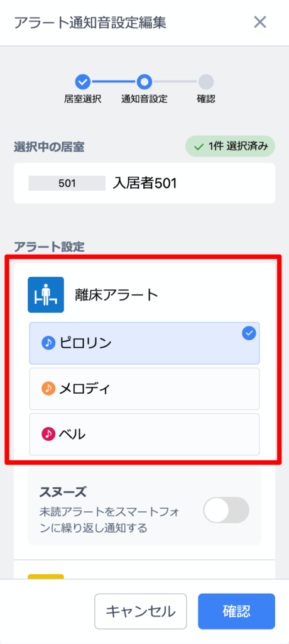Viewport: 289px width, 644px height.
Task: Click the blue music note icon beside ピロリン
Action: pos(48,343)
